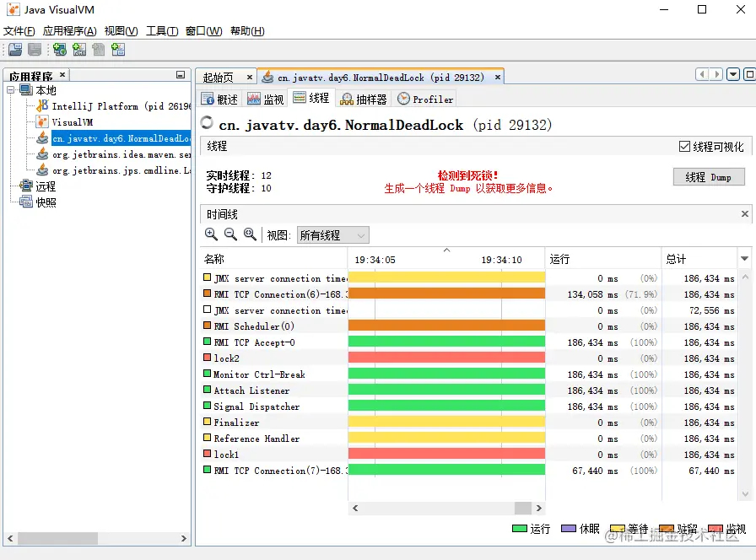Image resolution: width=756 pixels, height=560 pixels.
Task: Toggle the 线程可视化 checkbox
Action: pyautogui.click(x=684, y=146)
